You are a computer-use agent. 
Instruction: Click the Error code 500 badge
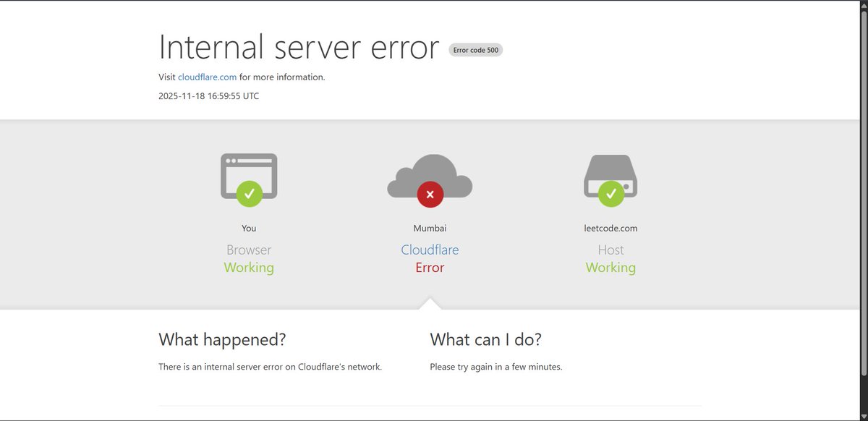pyautogui.click(x=475, y=50)
